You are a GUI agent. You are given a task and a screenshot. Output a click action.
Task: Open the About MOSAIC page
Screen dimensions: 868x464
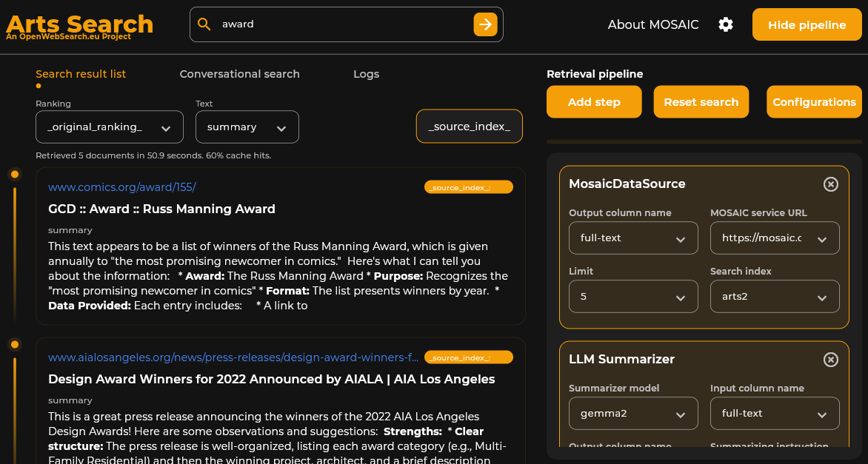(653, 25)
